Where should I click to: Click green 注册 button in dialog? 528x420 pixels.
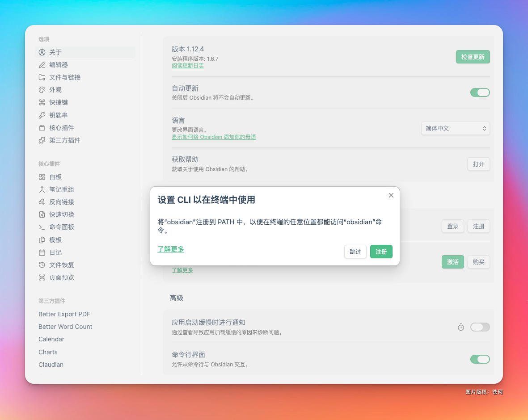[x=381, y=252]
